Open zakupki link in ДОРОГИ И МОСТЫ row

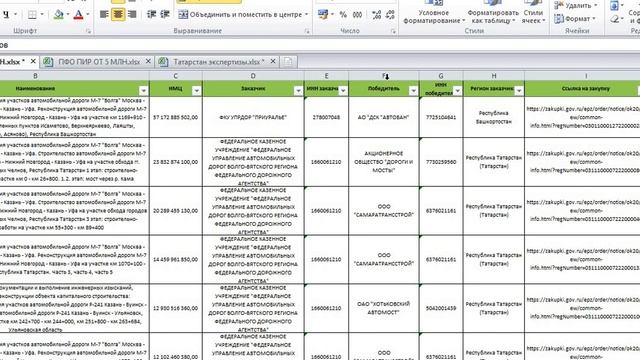pos(583,162)
